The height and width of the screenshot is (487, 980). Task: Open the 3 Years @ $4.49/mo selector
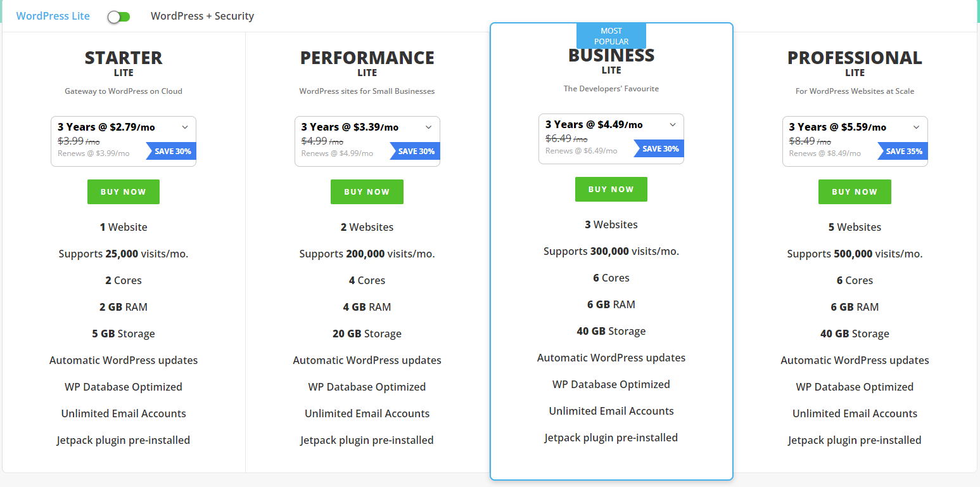tap(611, 139)
